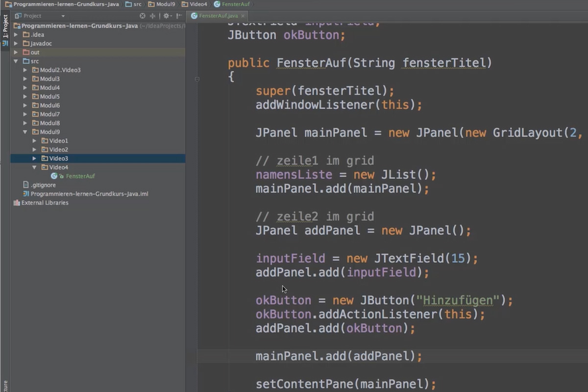This screenshot has height=392, width=588.
Task: Collapse the Modul9 package
Action: [x=25, y=132]
